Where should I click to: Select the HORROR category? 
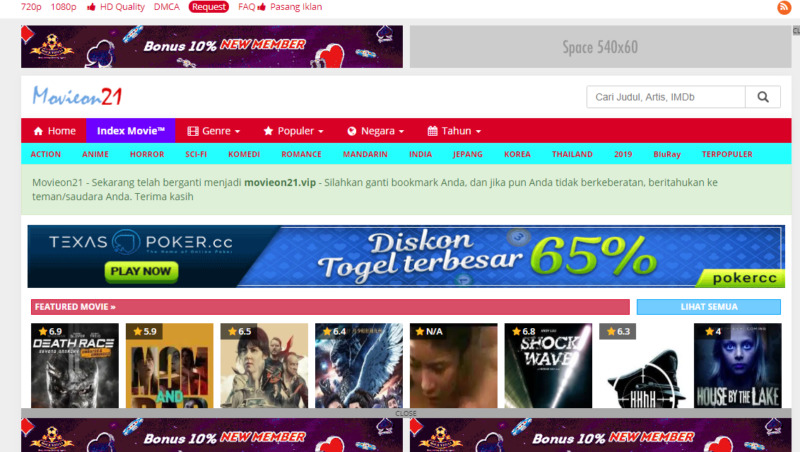tap(147, 154)
